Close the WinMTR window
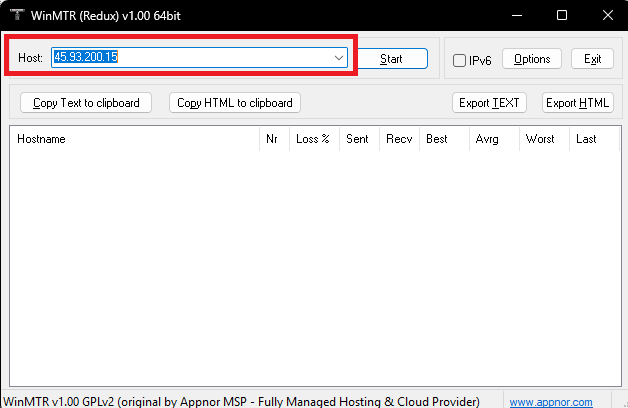 click(x=608, y=15)
